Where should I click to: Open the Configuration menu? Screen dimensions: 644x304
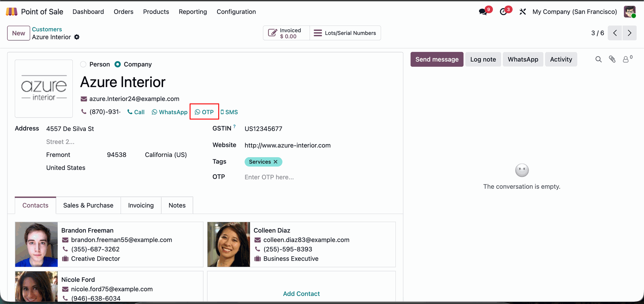236,12
